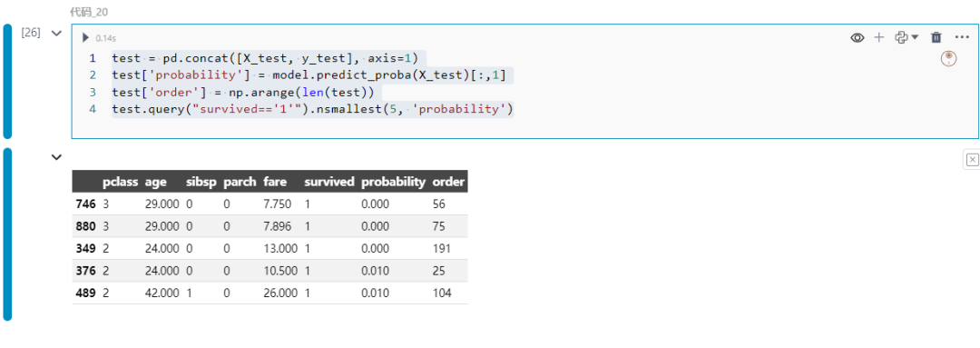Run the code cell with play button
Viewport: 980px width, 348px height.
tap(86, 38)
